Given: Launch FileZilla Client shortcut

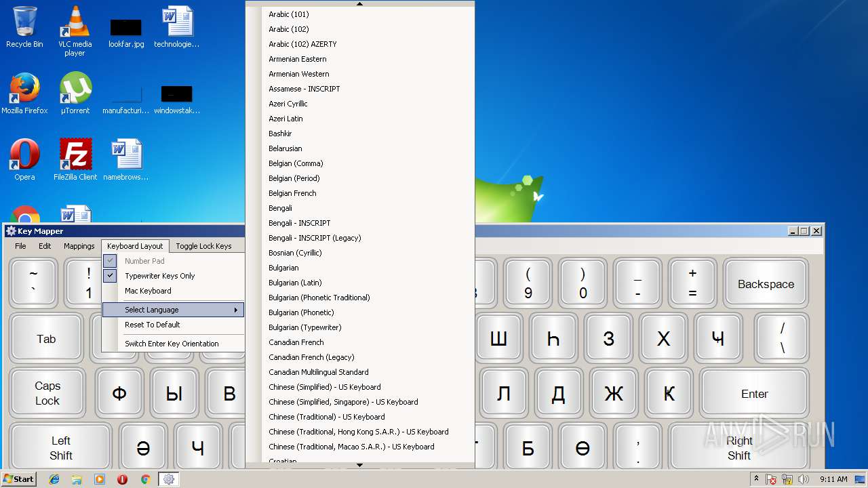Looking at the screenshot, I should pos(75,160).
